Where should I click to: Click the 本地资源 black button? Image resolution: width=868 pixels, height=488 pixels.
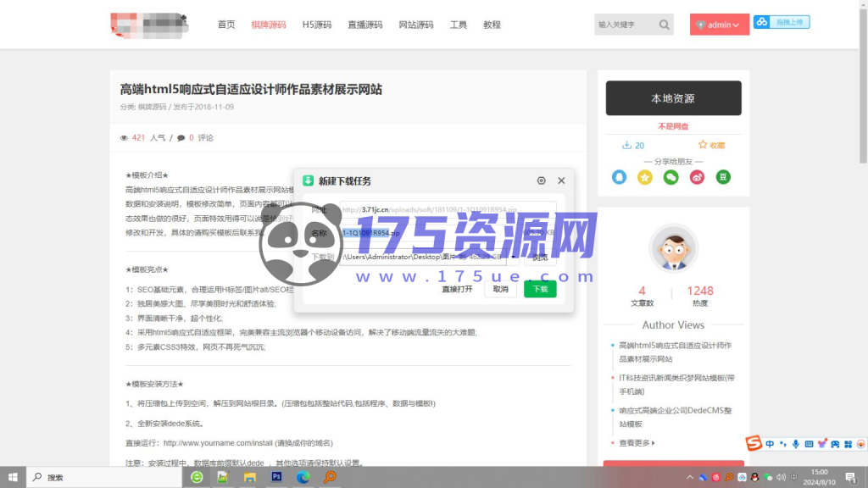pos(673,98)
